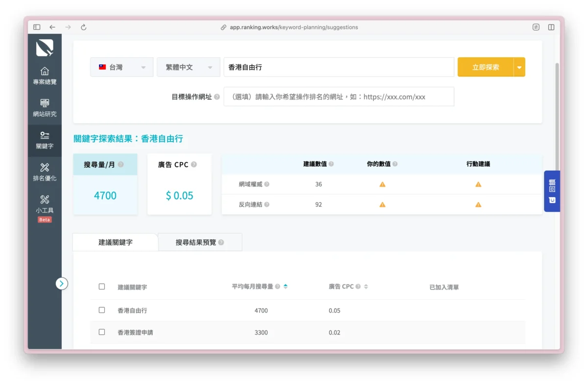Click help icon next to 網域權威
The width and height of the screenshot is (588, 385).
coord(267,184)
